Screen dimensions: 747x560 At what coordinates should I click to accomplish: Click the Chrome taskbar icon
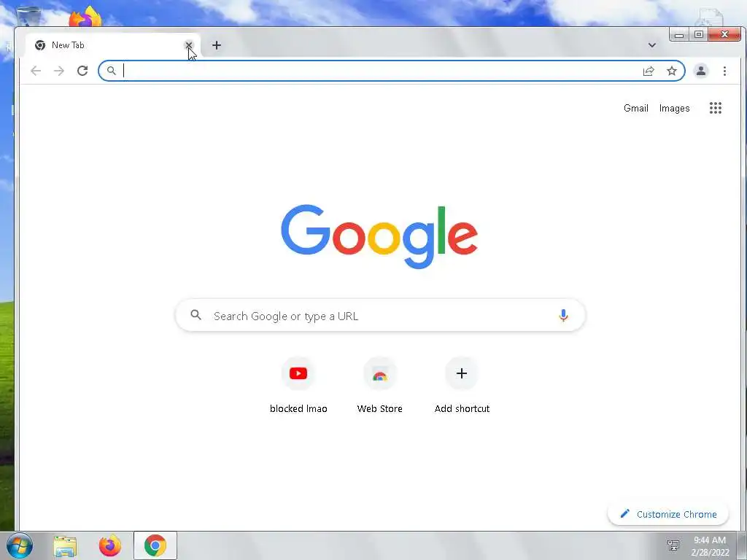tap(155, 545)
